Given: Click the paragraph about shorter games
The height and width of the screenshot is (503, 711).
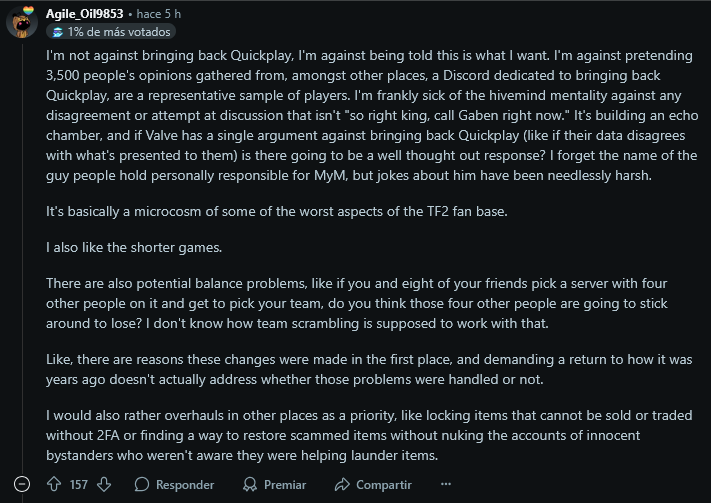Looking at the screenshot, I should [134, 248].
